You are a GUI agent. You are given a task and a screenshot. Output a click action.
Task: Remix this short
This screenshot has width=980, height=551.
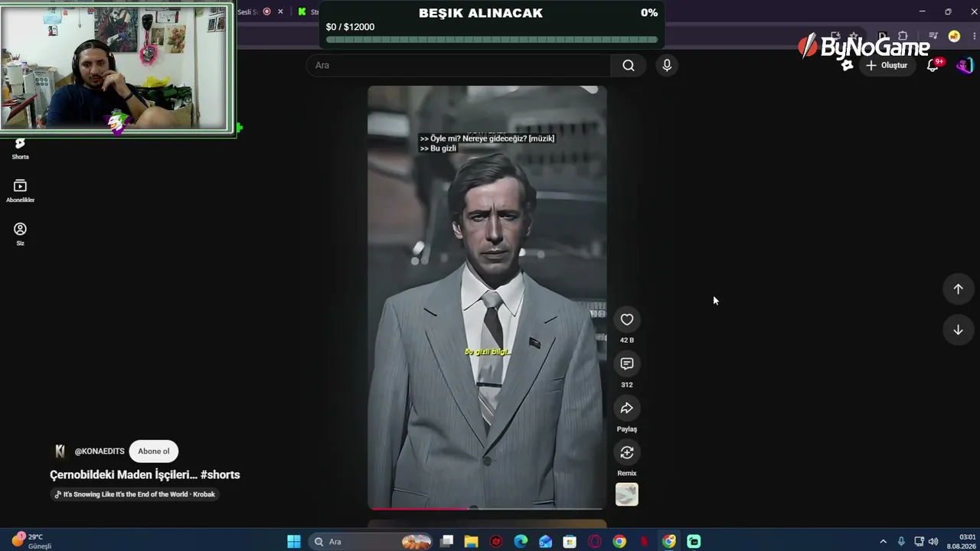coord(627,452)
